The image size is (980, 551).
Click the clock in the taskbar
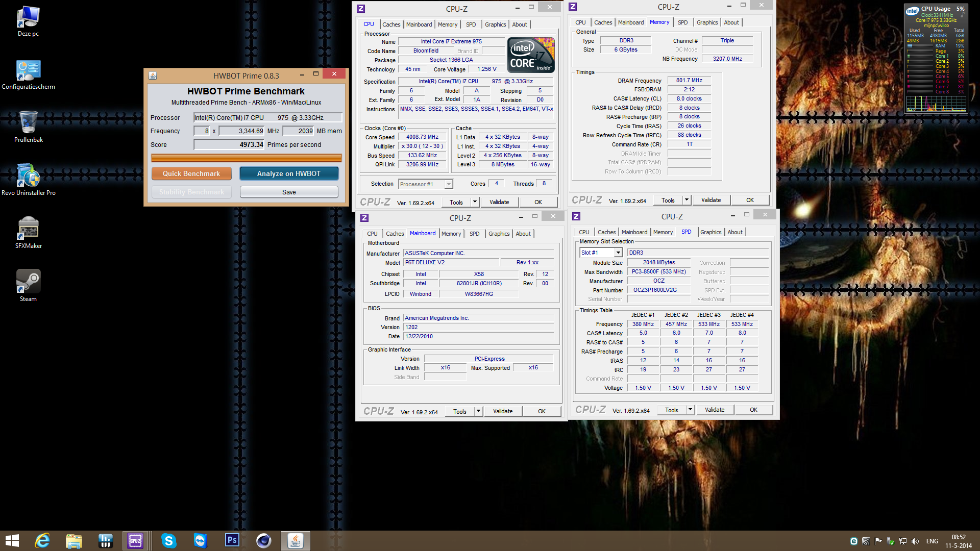(x=958, y=541)
